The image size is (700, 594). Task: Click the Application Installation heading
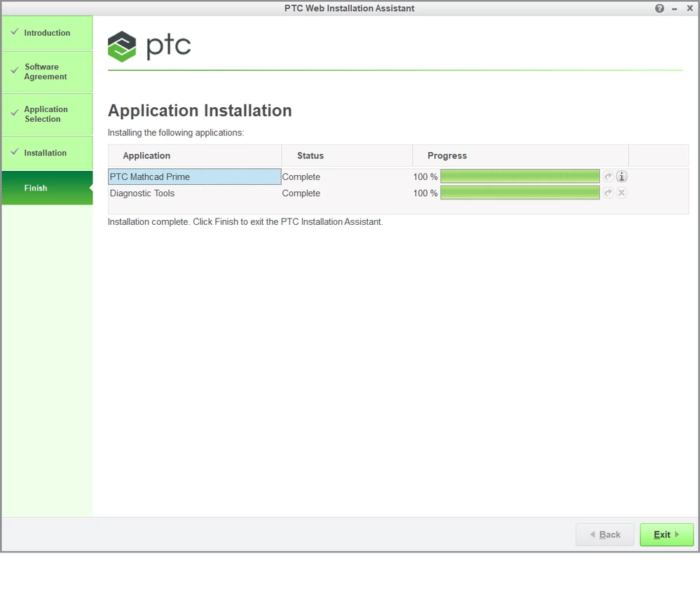(200, 111)
